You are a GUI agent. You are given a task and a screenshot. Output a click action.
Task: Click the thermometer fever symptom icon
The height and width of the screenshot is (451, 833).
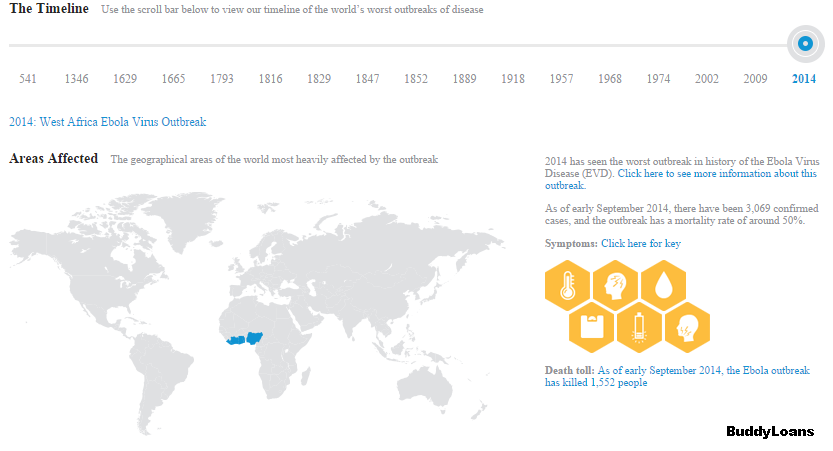pos(569,285)
